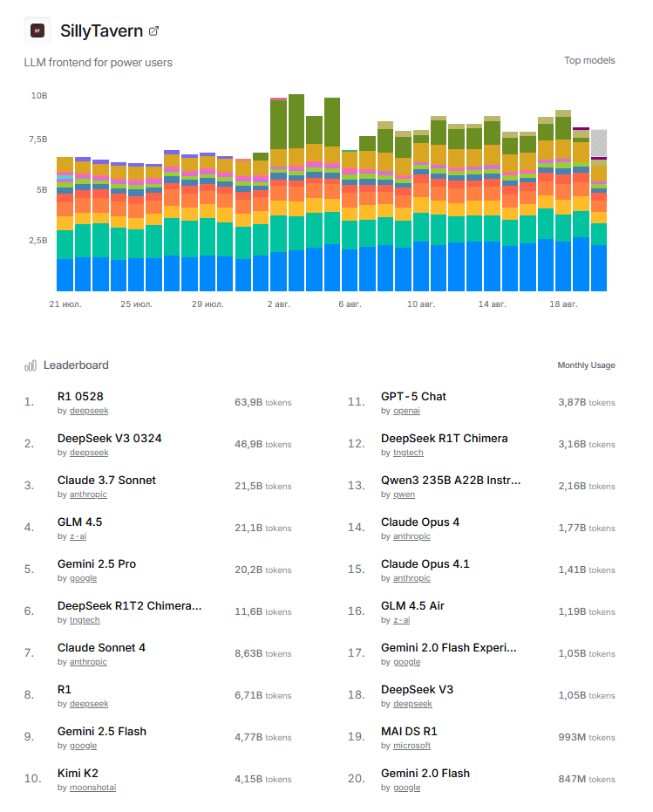Click qwen author link under Qwen3 235B
The height and width of the screenshot is (812, 653).
click(x=404, y=495)
